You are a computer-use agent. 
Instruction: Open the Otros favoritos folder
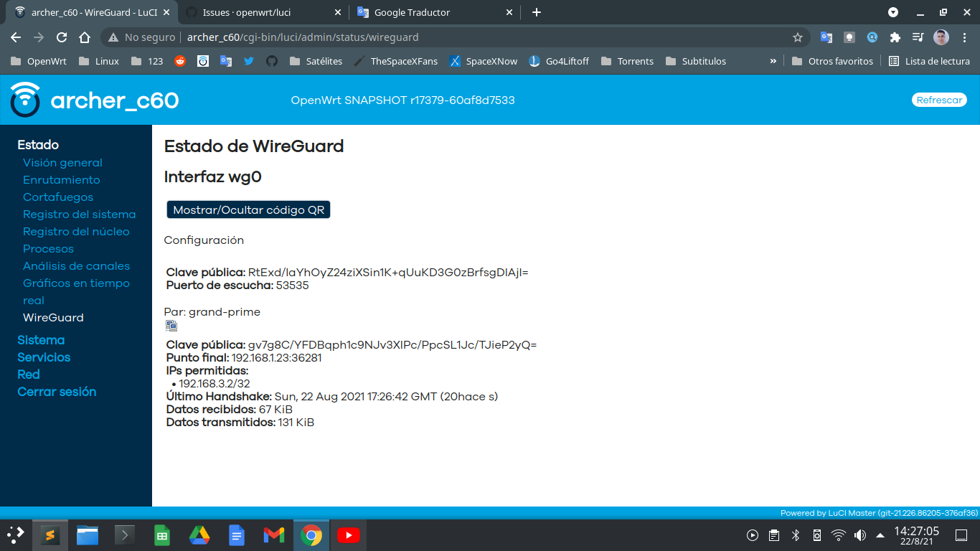coord(832,61)
